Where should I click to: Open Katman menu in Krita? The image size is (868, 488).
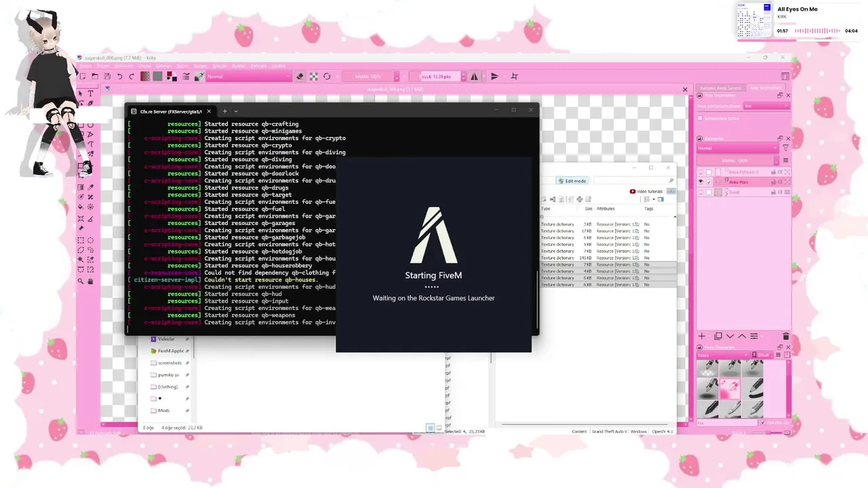163,66
